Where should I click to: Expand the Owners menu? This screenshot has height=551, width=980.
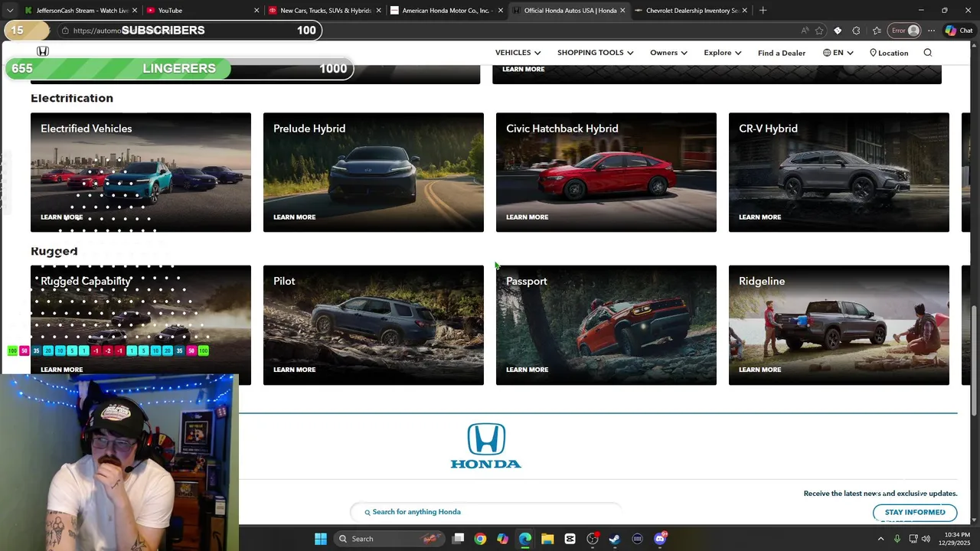pos(668,53)
